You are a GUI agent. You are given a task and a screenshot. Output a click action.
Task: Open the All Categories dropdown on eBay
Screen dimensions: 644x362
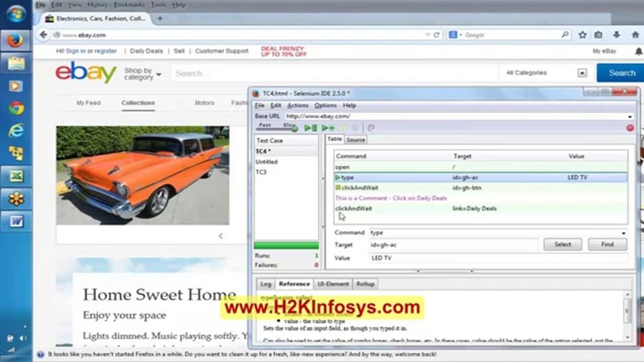[x=582, y=73]
